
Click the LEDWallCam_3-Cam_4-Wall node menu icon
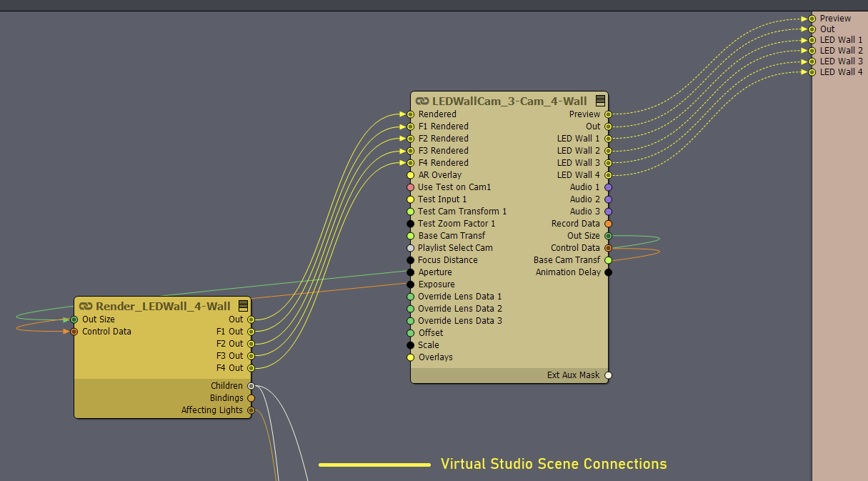click(600, 101)
